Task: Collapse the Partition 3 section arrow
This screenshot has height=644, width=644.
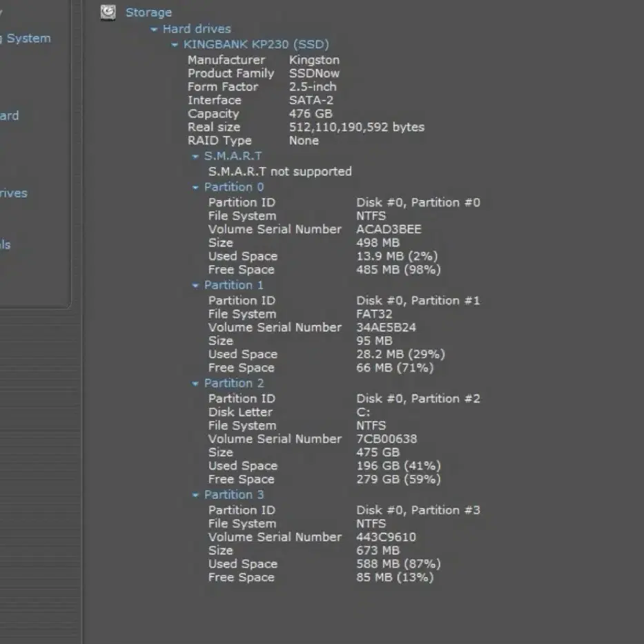Action: 195,495
